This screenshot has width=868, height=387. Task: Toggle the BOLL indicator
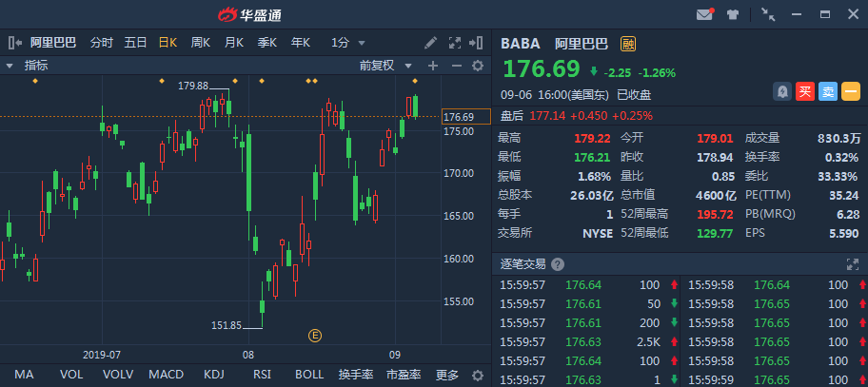click(x=309, y=375)
